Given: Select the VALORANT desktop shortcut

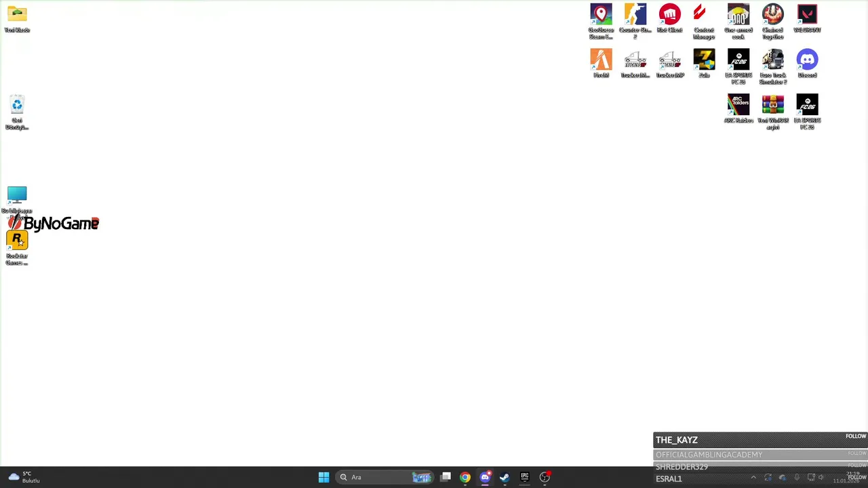Looking at the screenshot, I should [807, 19].
